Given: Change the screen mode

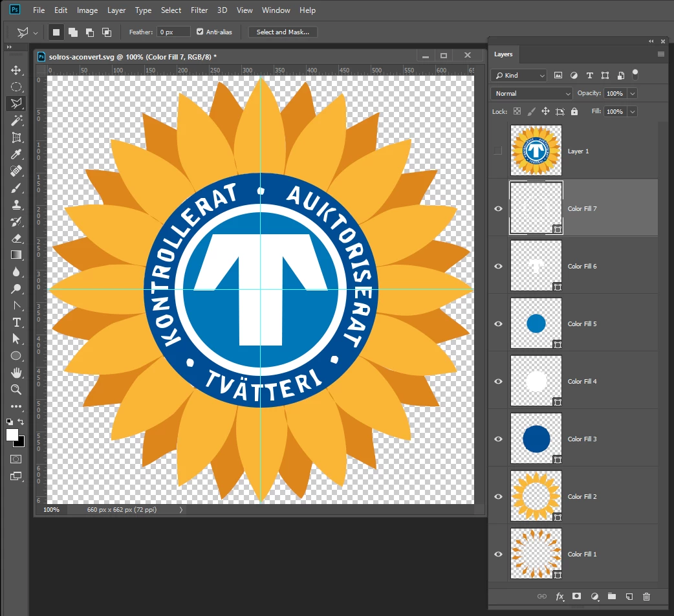Looking at the screenshot, I should pos(16,476).
